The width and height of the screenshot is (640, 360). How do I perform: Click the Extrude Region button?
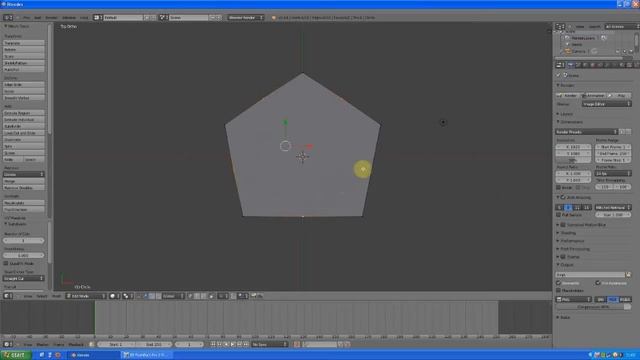(24, 113)
